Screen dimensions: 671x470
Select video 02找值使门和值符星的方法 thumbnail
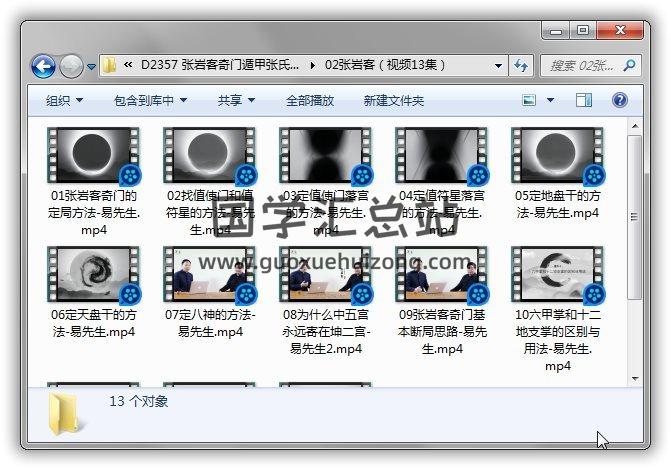(x=210, y=155)
